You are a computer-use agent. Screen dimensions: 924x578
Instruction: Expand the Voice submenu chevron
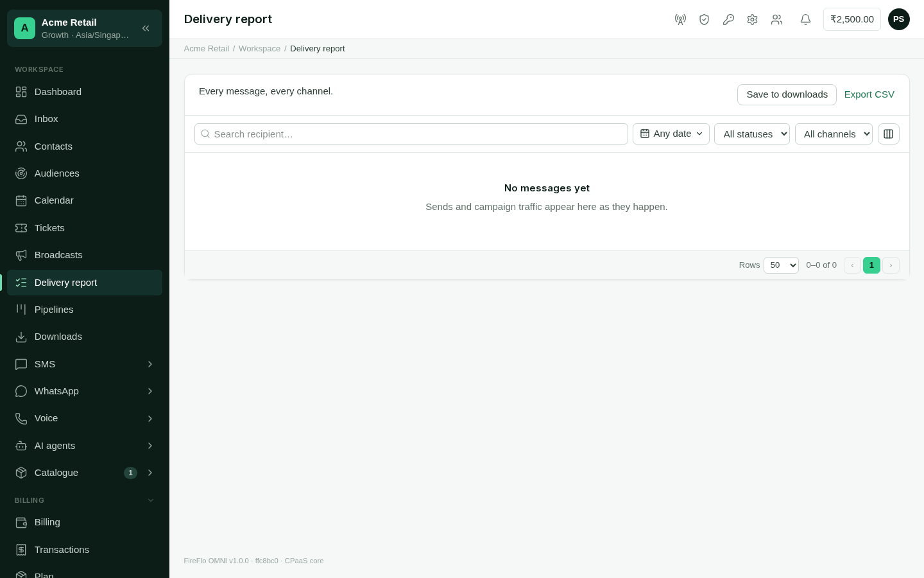pyautogui.click(x=150, y=419)
